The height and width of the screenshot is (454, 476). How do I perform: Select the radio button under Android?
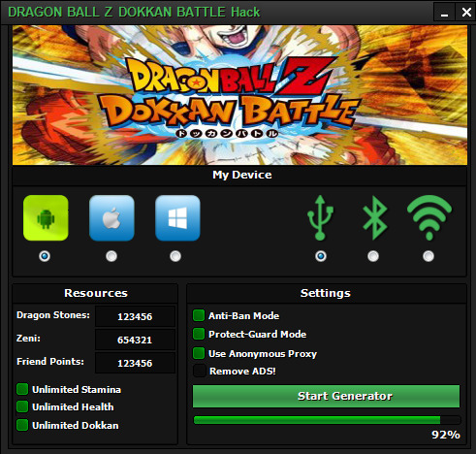pos(45,256)
